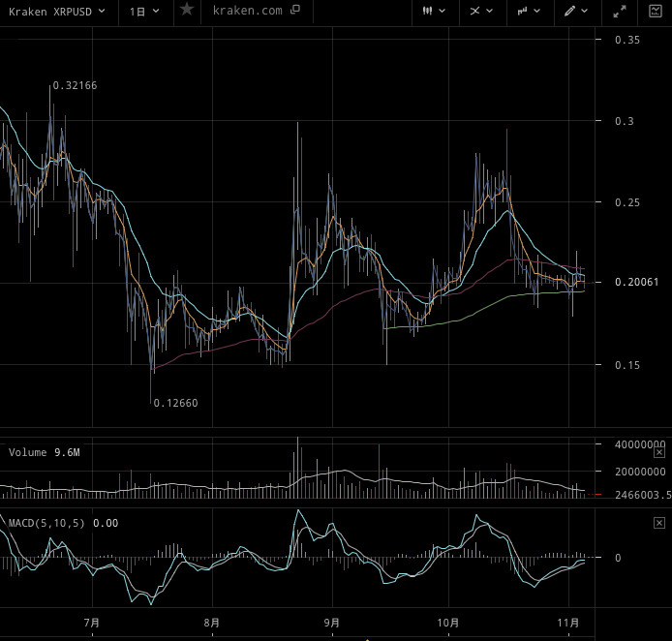Open the step-line analysis tools menu

point(529,12)
